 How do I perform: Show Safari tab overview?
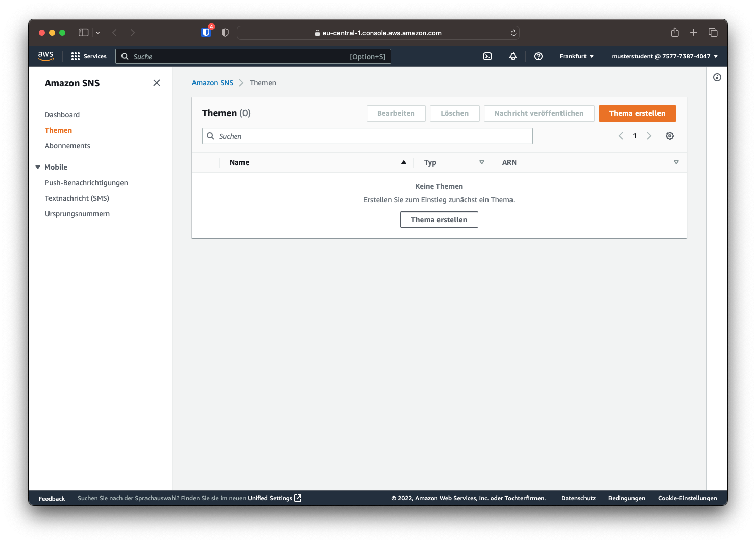tap(713, 32)
